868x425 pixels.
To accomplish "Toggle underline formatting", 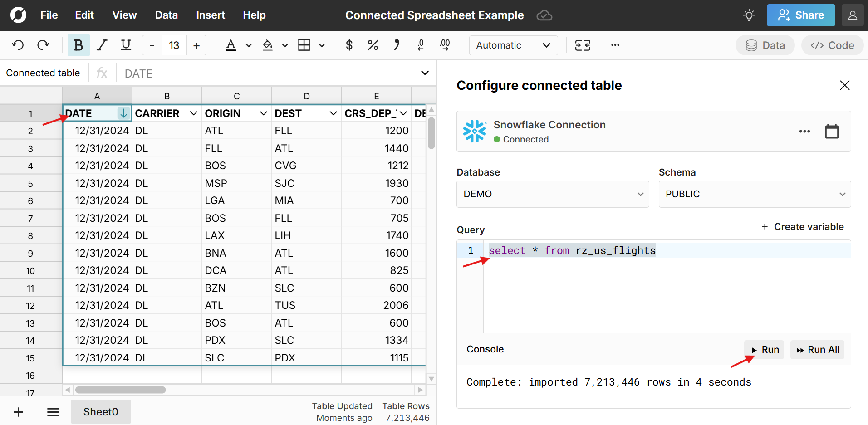I will point(126,45).
